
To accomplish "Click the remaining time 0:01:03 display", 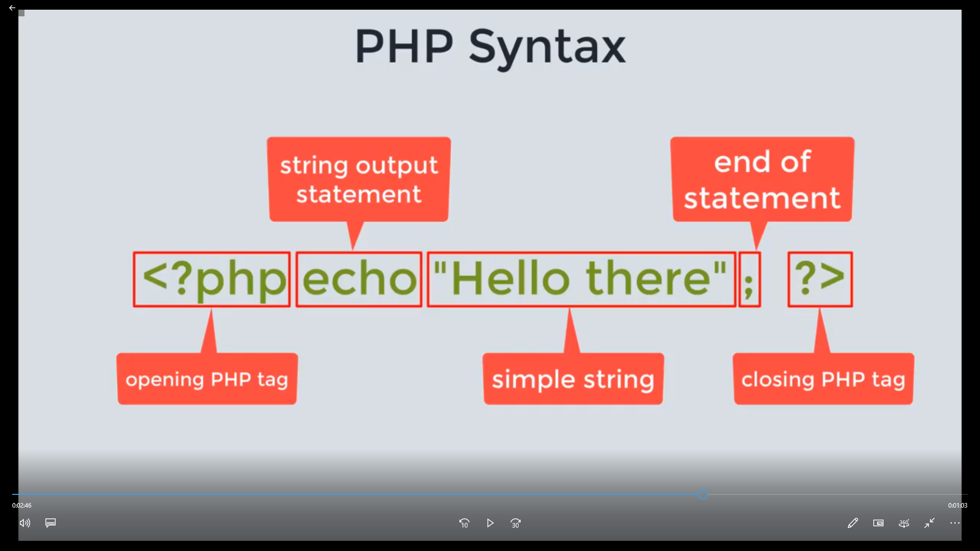I will [x=959, y=505].
